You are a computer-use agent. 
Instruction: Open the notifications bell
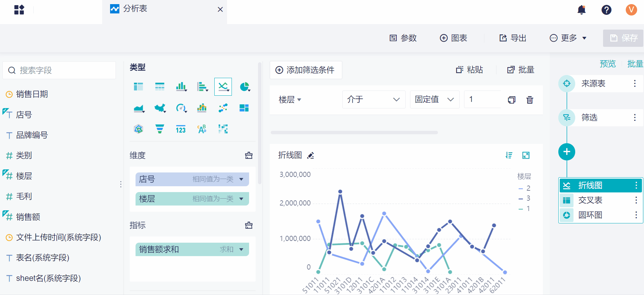581,10
